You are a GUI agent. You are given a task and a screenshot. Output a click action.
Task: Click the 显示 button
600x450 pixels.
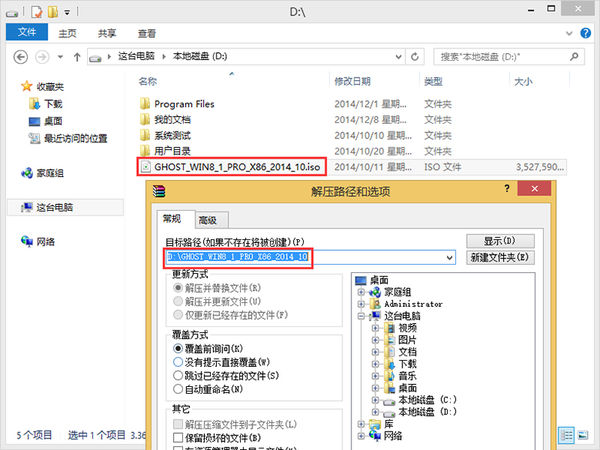pyautogui.click(x=499, y=241)
